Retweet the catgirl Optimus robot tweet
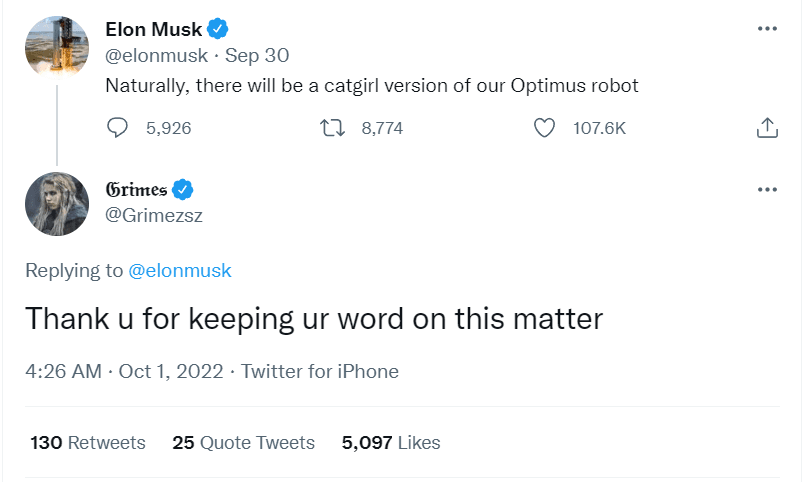This screenshot has width=806, height=482. point(328,127)
